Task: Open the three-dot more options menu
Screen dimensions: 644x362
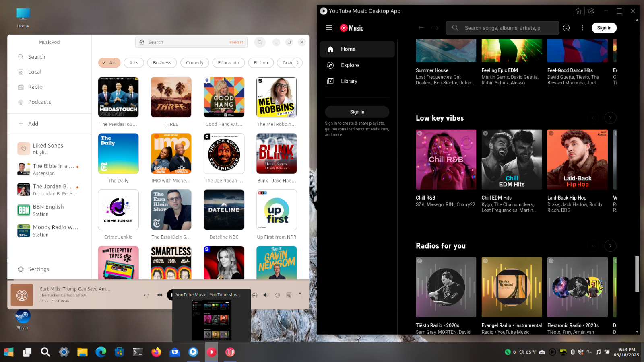Action: (x=582, y=28)
